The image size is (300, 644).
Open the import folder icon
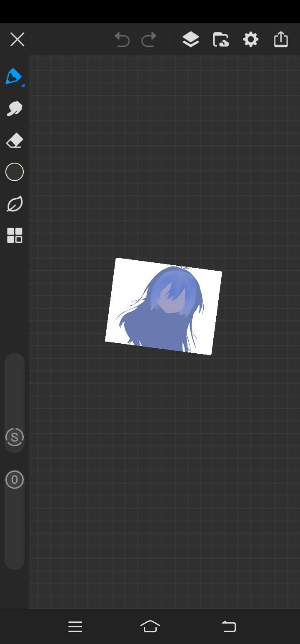220,40
